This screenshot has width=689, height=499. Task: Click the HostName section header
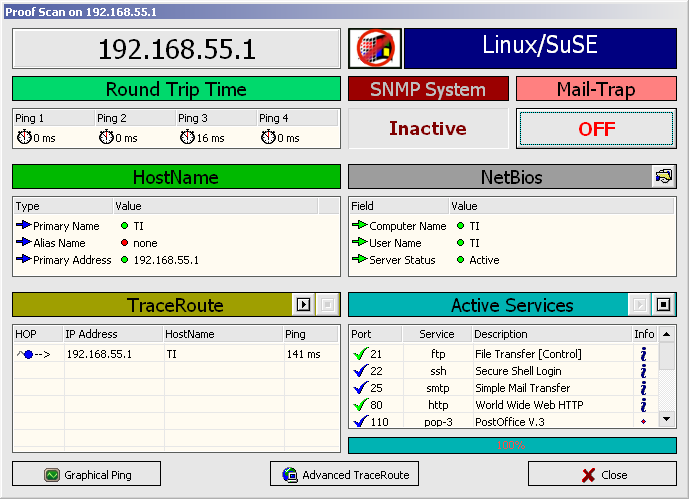click(176, 177)
